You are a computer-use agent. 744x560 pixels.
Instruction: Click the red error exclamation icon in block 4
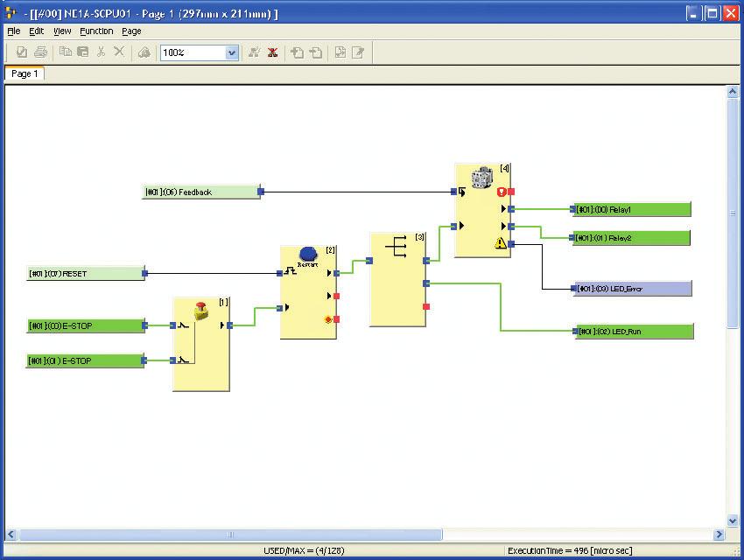coord(501,192)
